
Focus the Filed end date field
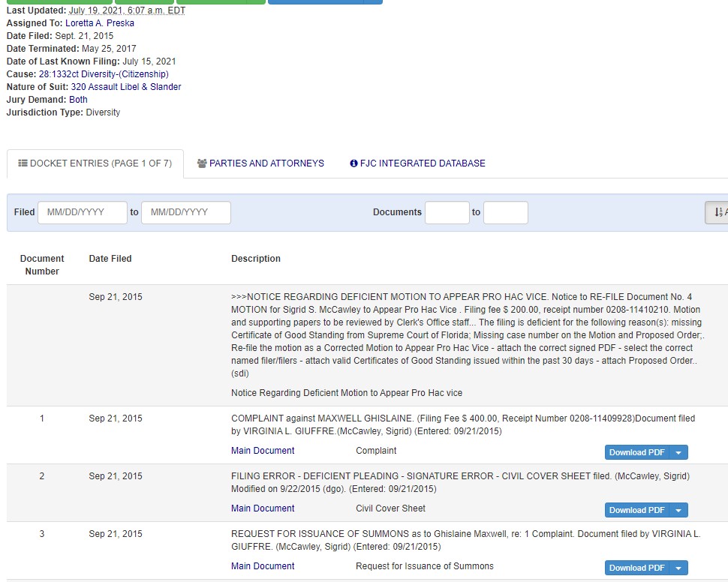tap(186, 212)
